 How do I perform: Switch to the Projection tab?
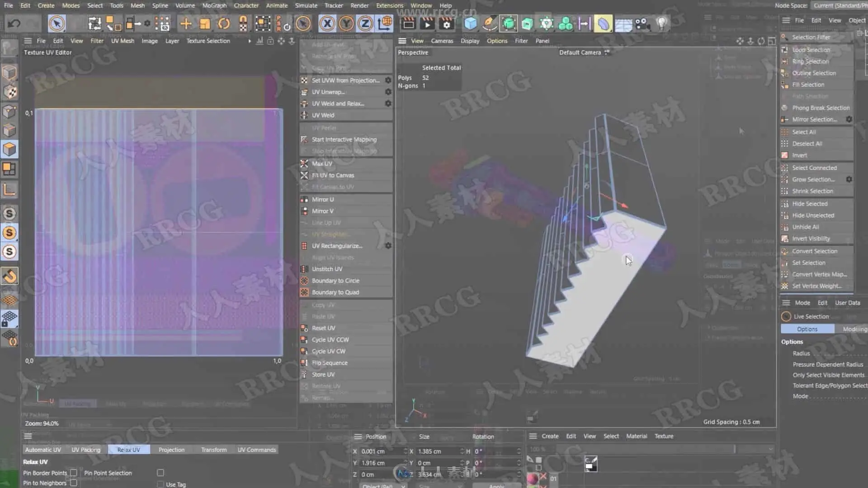point(171,450)
